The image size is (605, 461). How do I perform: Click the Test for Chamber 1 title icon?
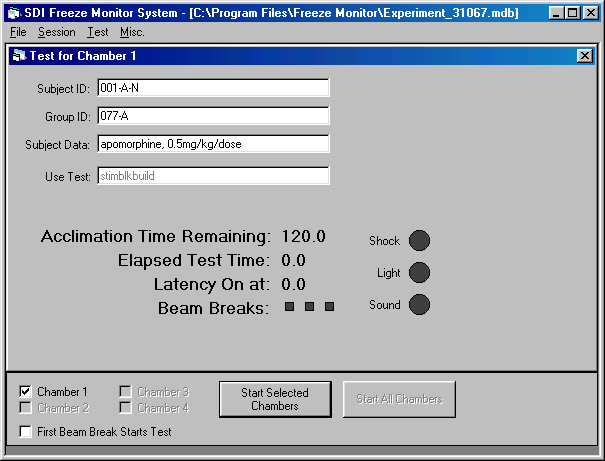pyautogui.click(x=18, y=56)
